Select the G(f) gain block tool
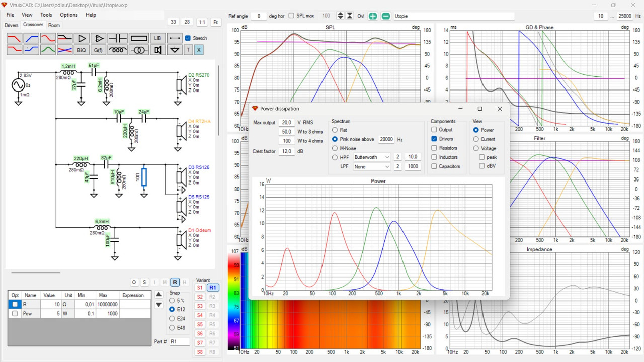The image size is (644, 362). [x=98, y=50]
